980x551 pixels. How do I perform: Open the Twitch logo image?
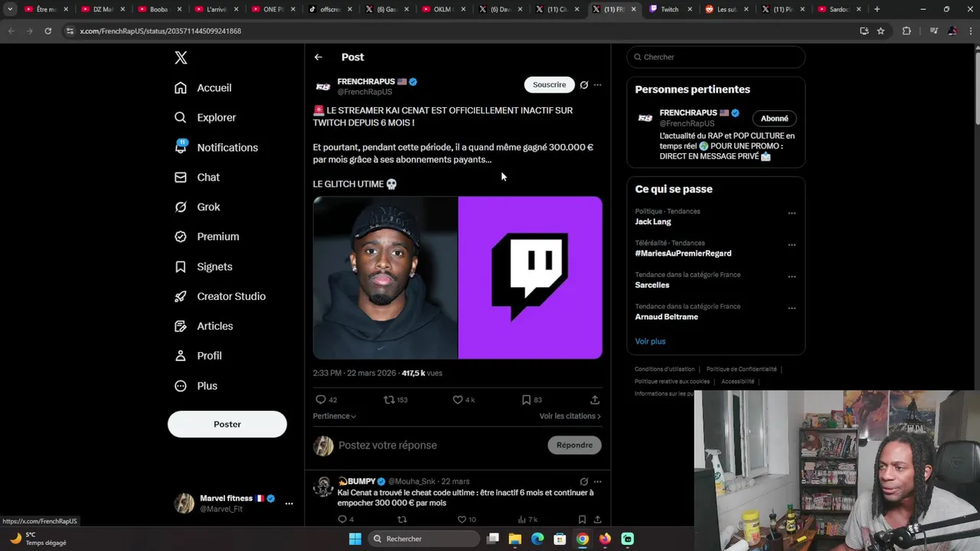click(531, 278)
